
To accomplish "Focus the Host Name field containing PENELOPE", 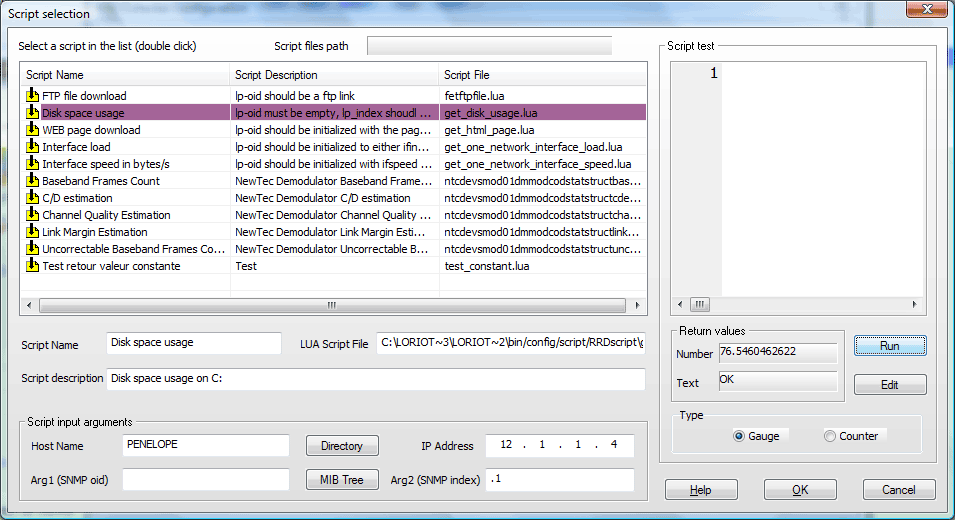I will pos(206,445).
